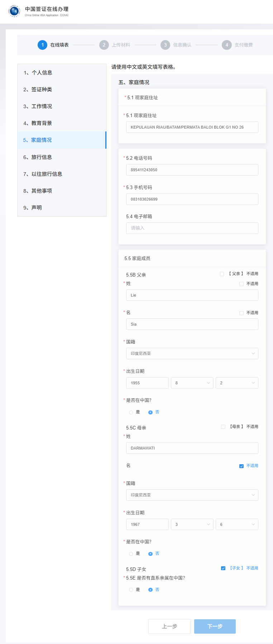273x644 pixels.
Task: Click step 4 payment circle icon
Action: (226, 45)
